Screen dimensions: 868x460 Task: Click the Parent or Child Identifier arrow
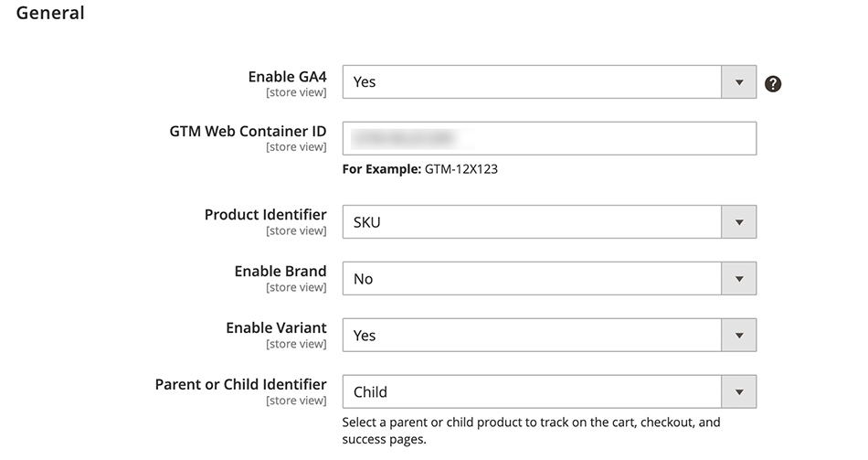click(739, 392)
